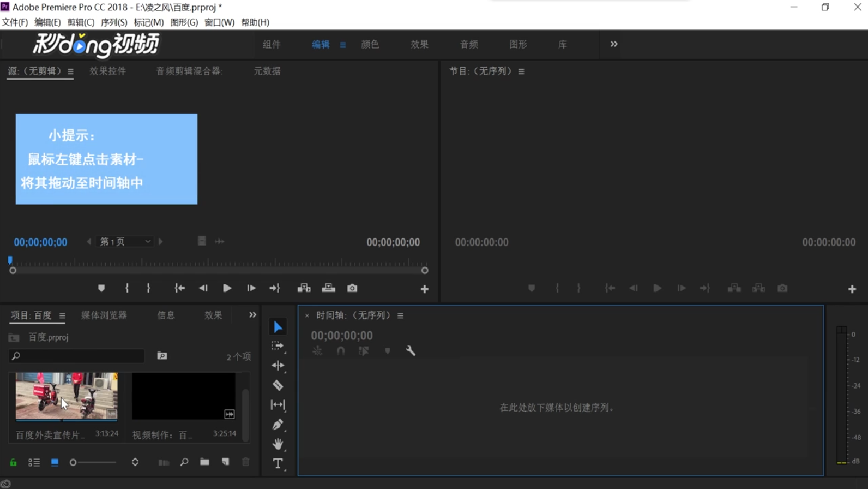
Task: Click project panel search field
Action: tap(77, 356)
